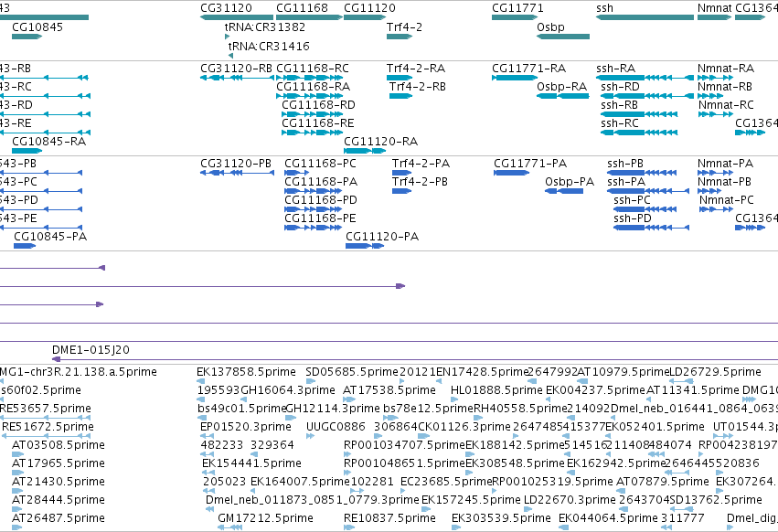The image size is (778, 532).
Task: Click EST AT26487.5prime
Action: (x=59, y=518)
